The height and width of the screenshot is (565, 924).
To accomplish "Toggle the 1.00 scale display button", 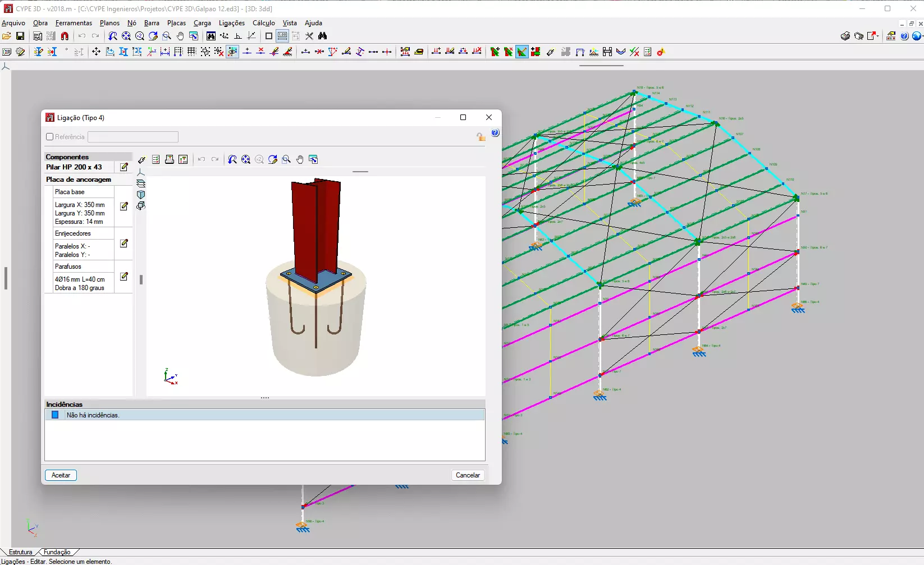I will [x=282, y=36].
